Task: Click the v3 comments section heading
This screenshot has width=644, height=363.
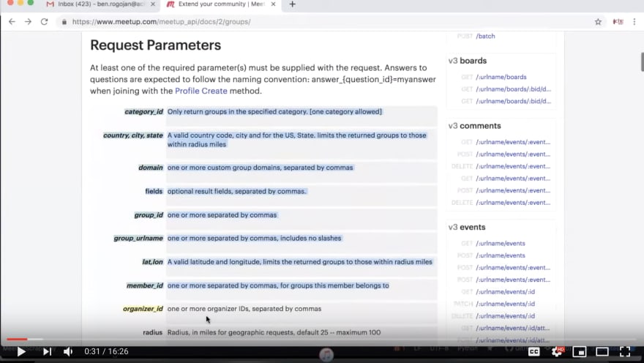Action: [474, 126]
